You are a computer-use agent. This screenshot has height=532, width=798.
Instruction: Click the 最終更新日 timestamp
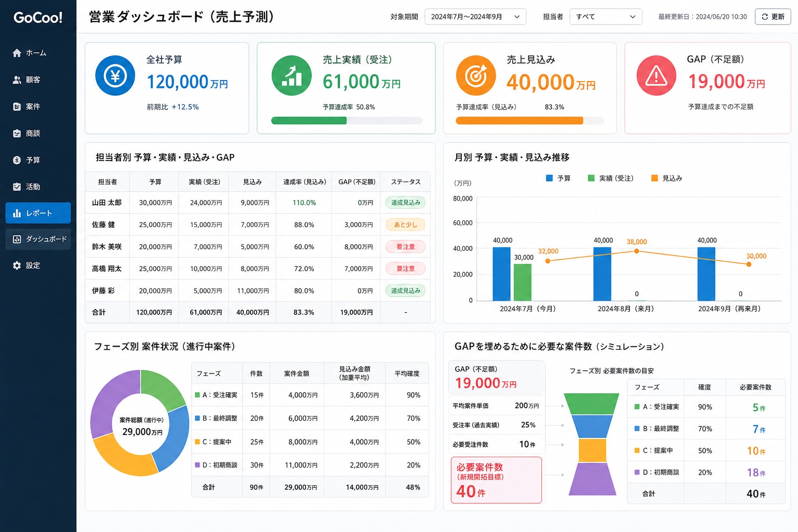[x=702, y=17]
